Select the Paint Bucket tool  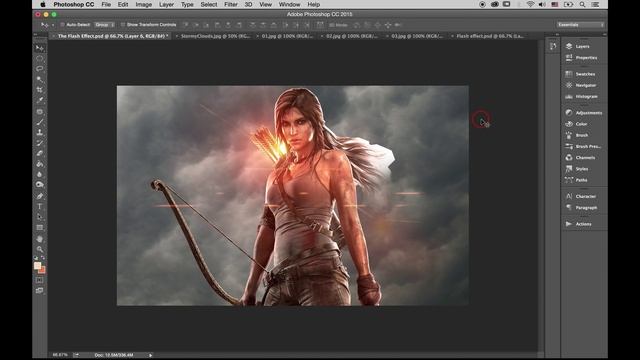click(40, 164)
